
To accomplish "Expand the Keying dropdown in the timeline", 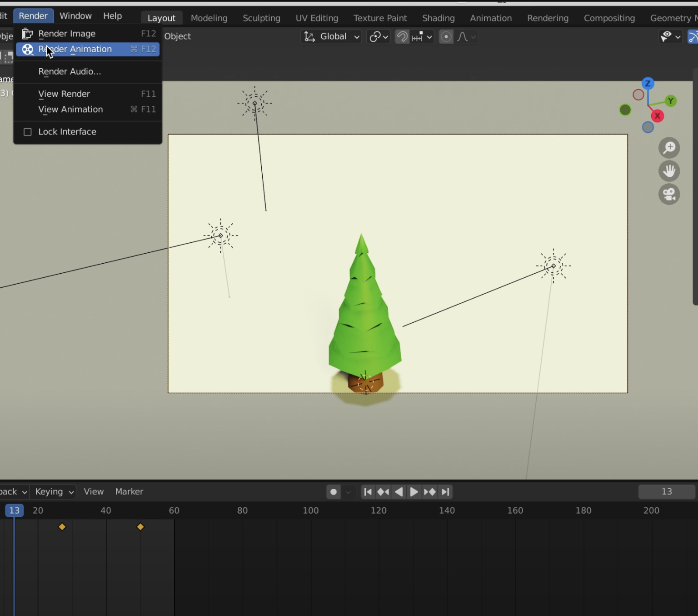I will point(52,492).
